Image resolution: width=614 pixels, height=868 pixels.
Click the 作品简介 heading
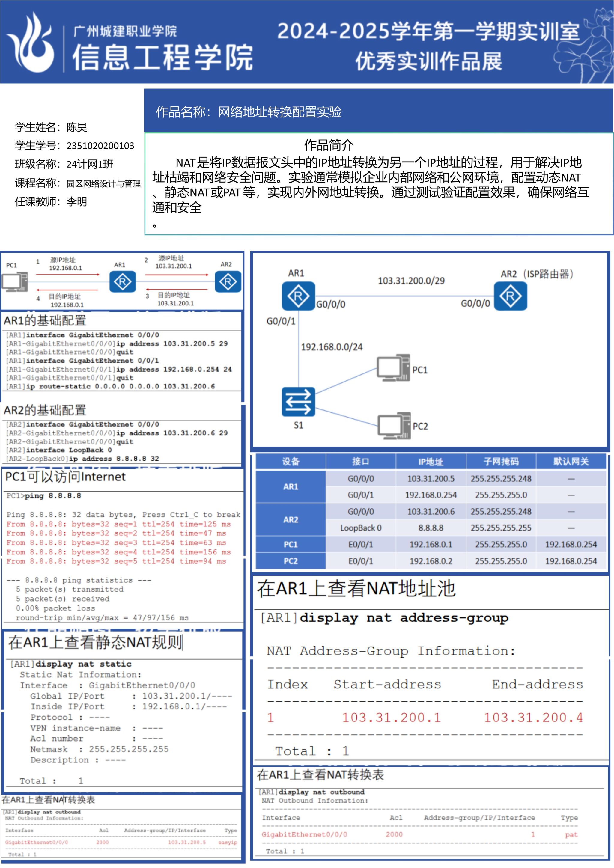click(x=329, y=145)
